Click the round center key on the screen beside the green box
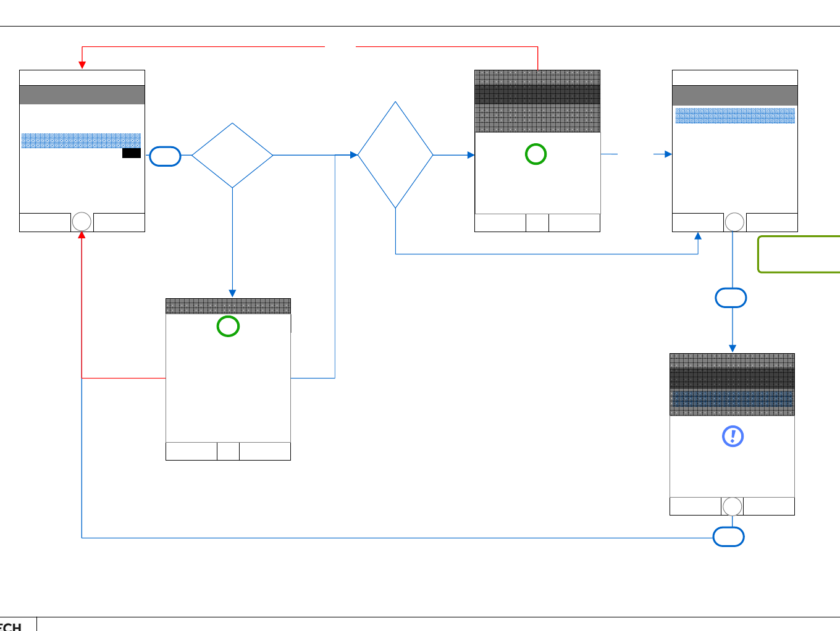840x631 pixels. click(734, 222)
